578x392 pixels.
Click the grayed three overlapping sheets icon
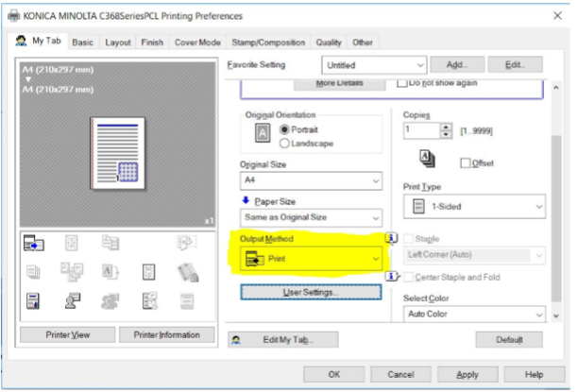click(72, 272)
